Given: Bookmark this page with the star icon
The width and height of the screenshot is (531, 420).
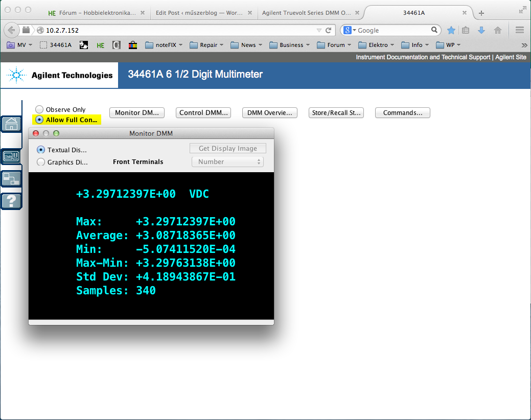Looking at the screenshot, I should tap(451, 30).
